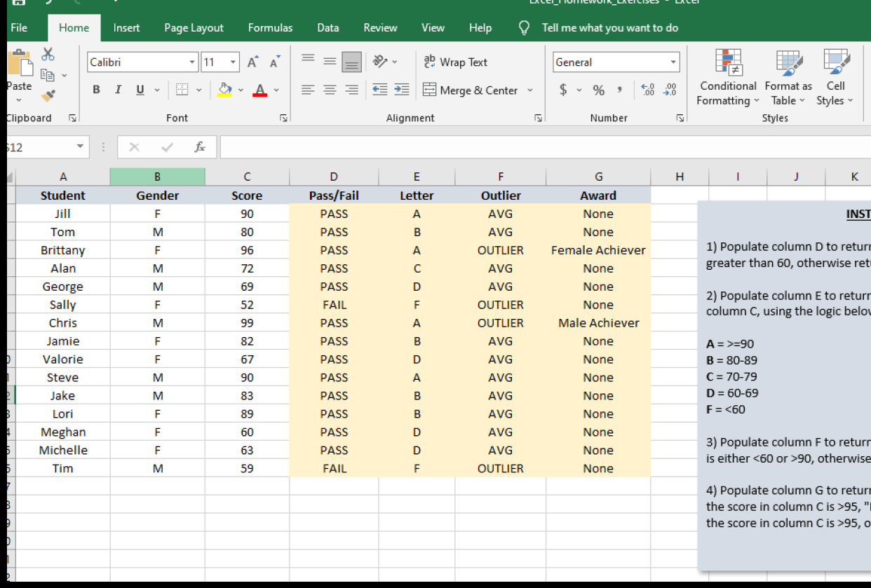Image resolution: width=871 pixels, height=588 pixels.
Task: Center cell text horizontally
Action: (x=330, y=90)
